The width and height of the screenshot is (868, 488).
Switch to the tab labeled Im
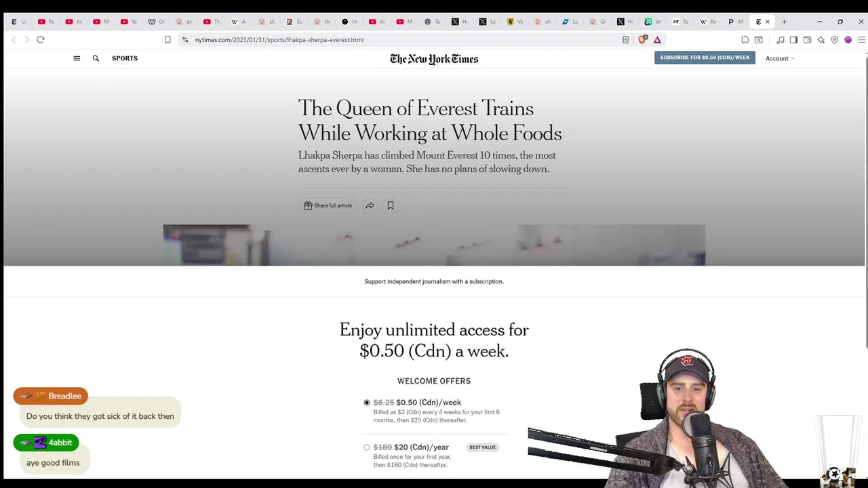point(652,22)
